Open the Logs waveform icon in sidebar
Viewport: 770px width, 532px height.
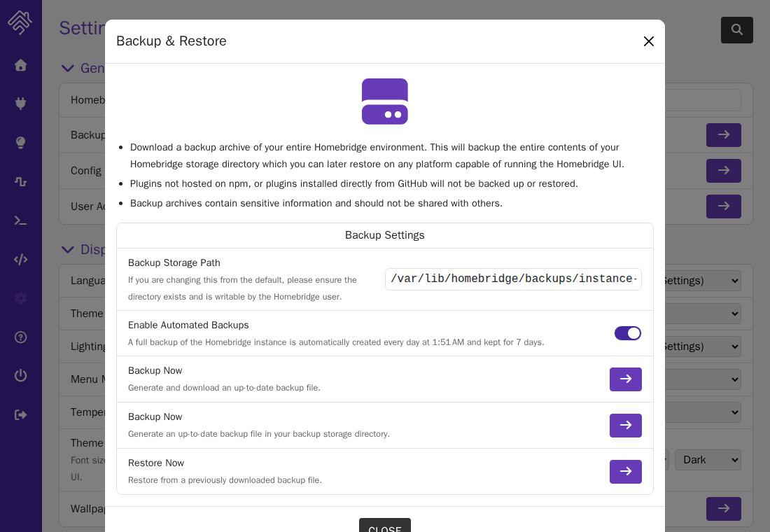pos(20,181)
